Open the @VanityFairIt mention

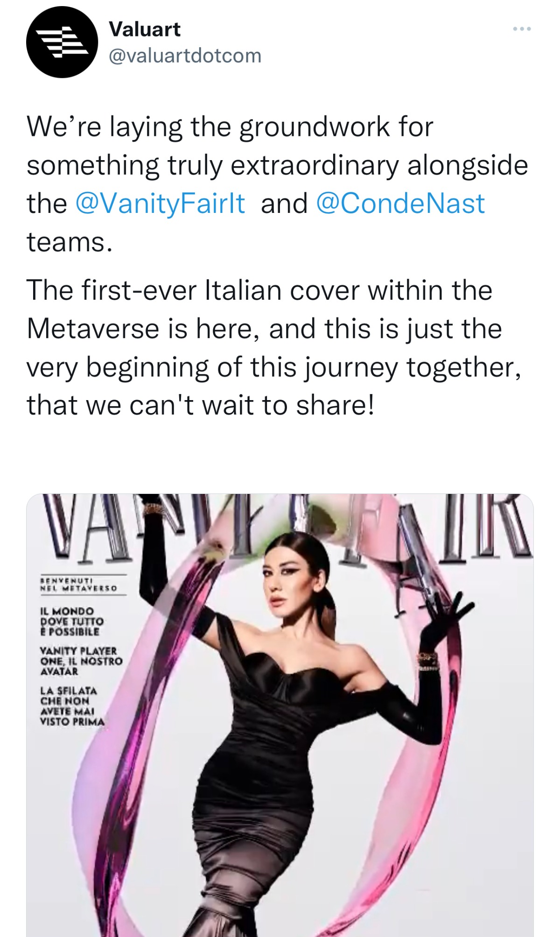(160, 204)
